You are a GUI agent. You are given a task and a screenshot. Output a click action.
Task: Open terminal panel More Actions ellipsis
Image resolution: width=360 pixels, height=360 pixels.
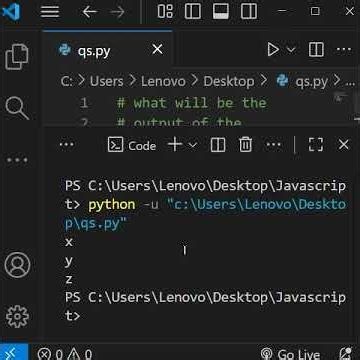coord(273,145)
